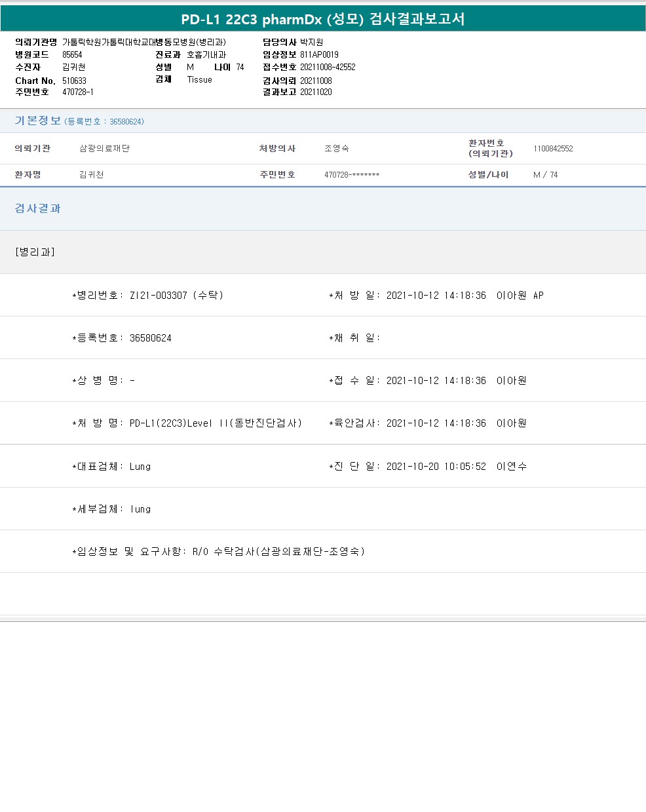Screen dimensions: 646x812
Task: Select the 진료과 value 호흡기내과
Action: click(x=206, y=55)
